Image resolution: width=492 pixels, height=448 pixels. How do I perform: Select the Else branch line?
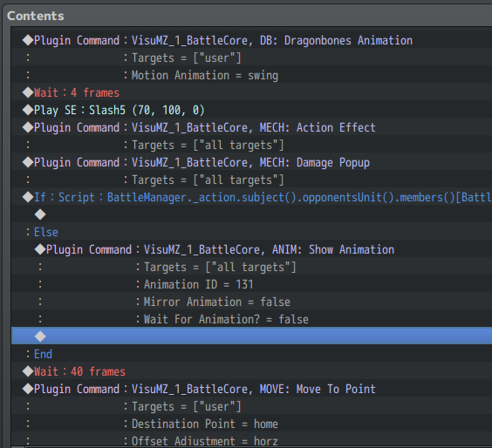(x=251, y=232)
